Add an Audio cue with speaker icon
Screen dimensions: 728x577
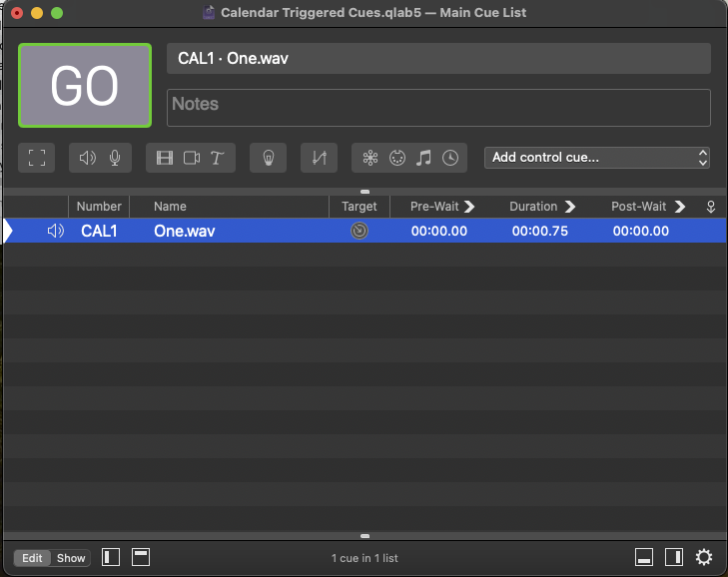point(87,158)
